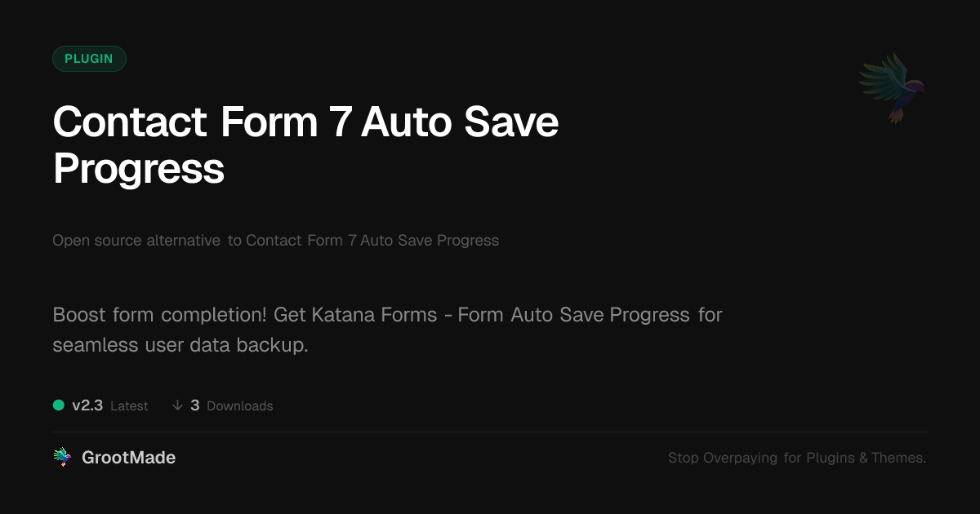
Task: Click the bold title's first line
Action: click(x=305, y=122)
